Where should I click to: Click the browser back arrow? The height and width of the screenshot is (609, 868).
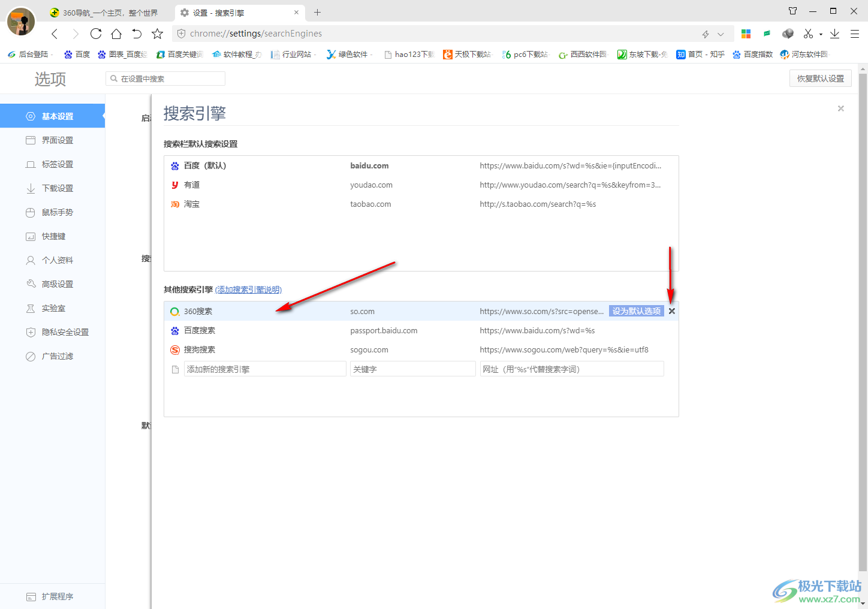pyautogui.click(x=55, y=34)
